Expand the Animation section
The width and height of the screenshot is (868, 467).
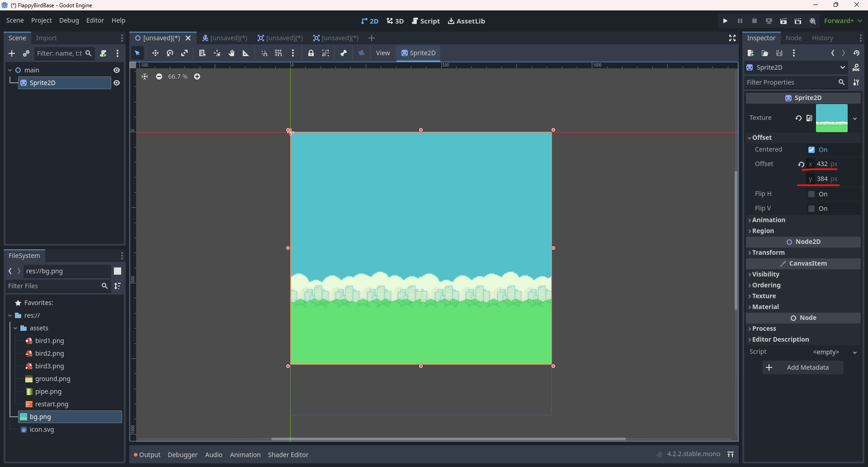click(768, 220)
